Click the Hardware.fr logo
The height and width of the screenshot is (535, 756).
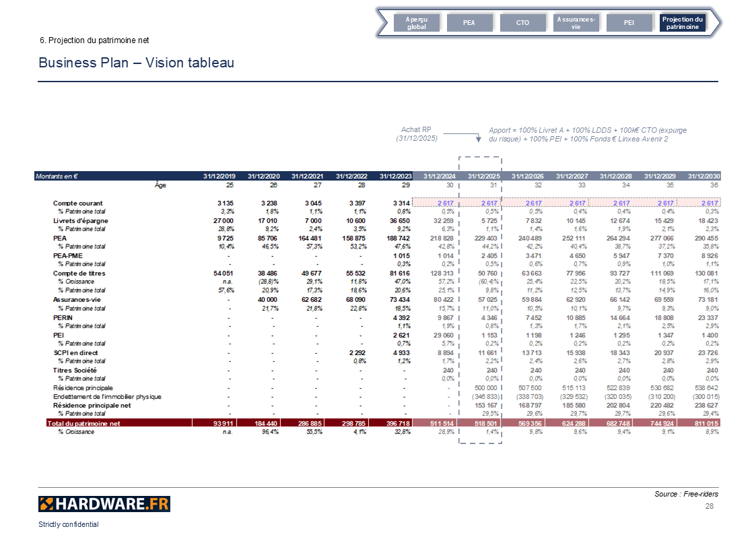point(104,504)
